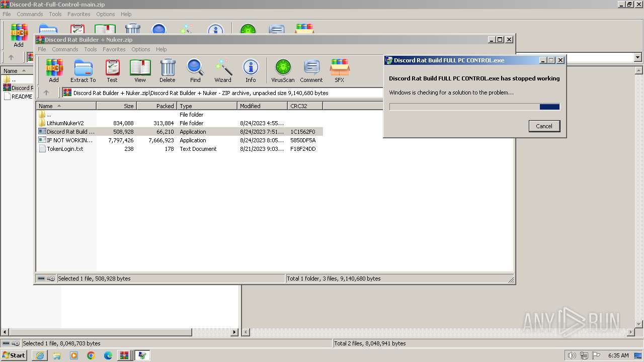Go up one folder in front window

point(46,93)
